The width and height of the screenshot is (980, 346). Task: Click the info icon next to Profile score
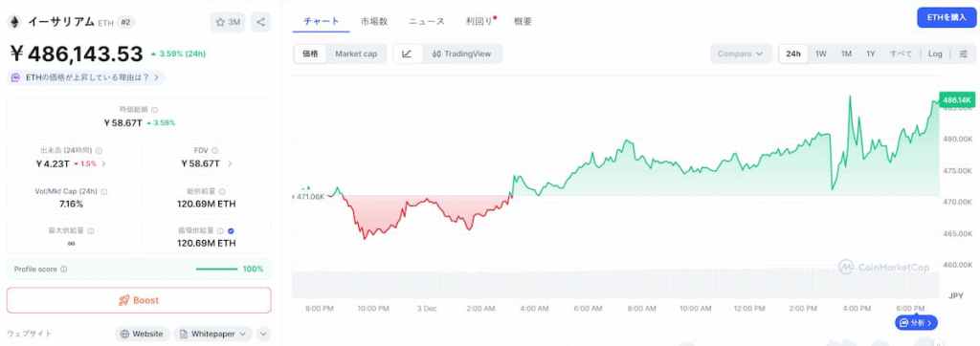click(64, 270)
